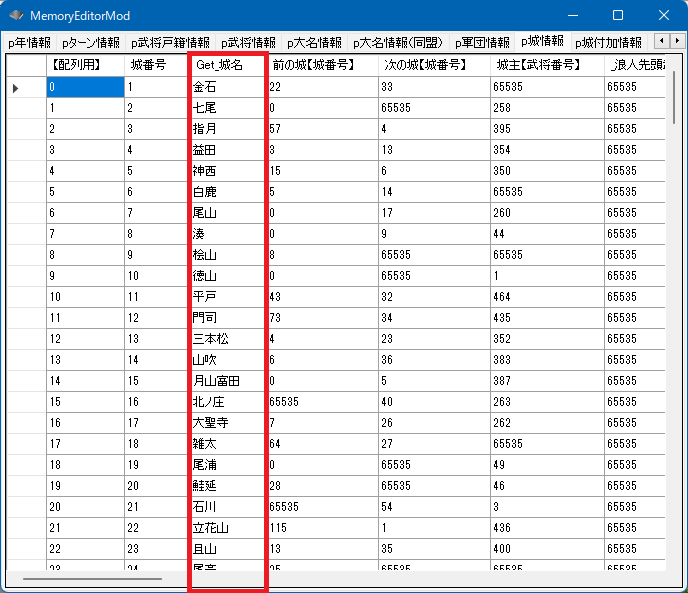Click the highlighted 【配列用】 cell with value 0

click(85, 87)
